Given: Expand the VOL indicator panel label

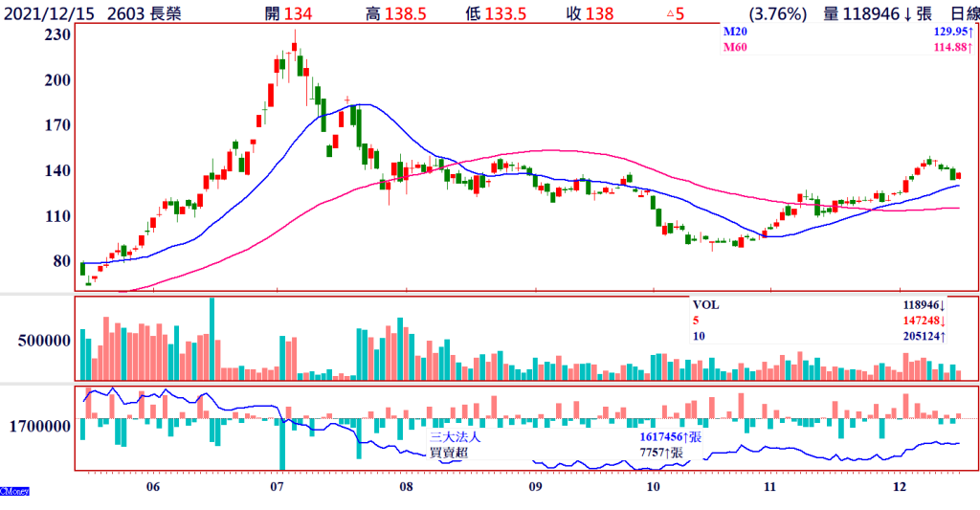Looking at the screenshot, I should (704, 305).
